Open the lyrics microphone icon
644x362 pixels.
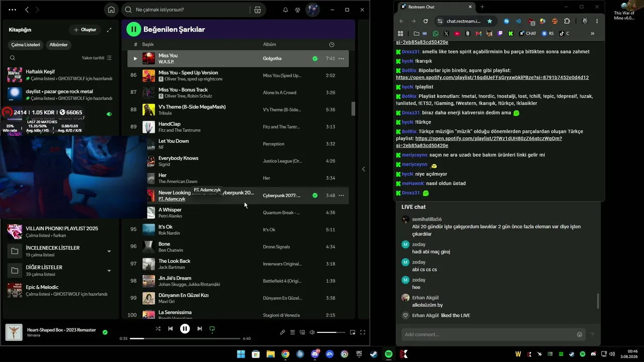point(283,332)
